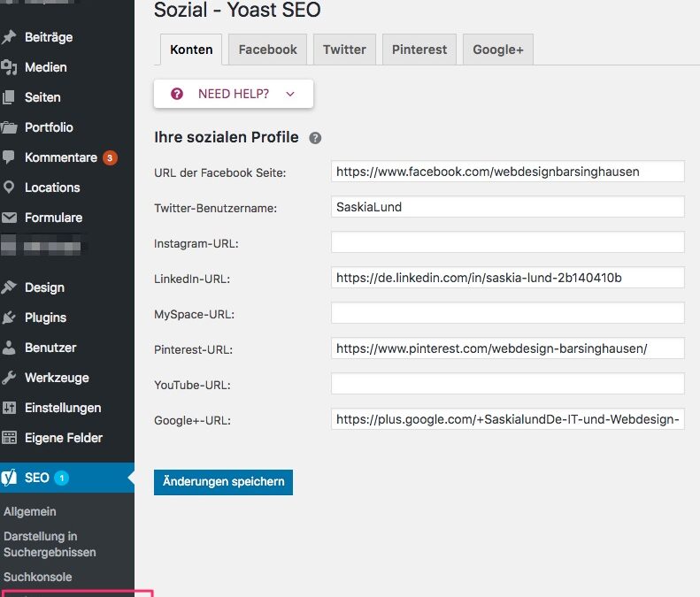Screen dimensions: 700x597
Task: Click into the Instagram-URL field
Action: (507, 242)
